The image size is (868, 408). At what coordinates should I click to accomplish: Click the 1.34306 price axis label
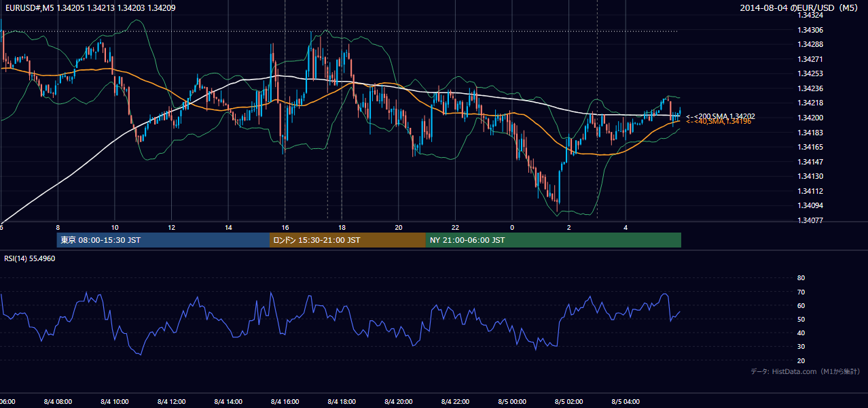click(x=810, y=30)
